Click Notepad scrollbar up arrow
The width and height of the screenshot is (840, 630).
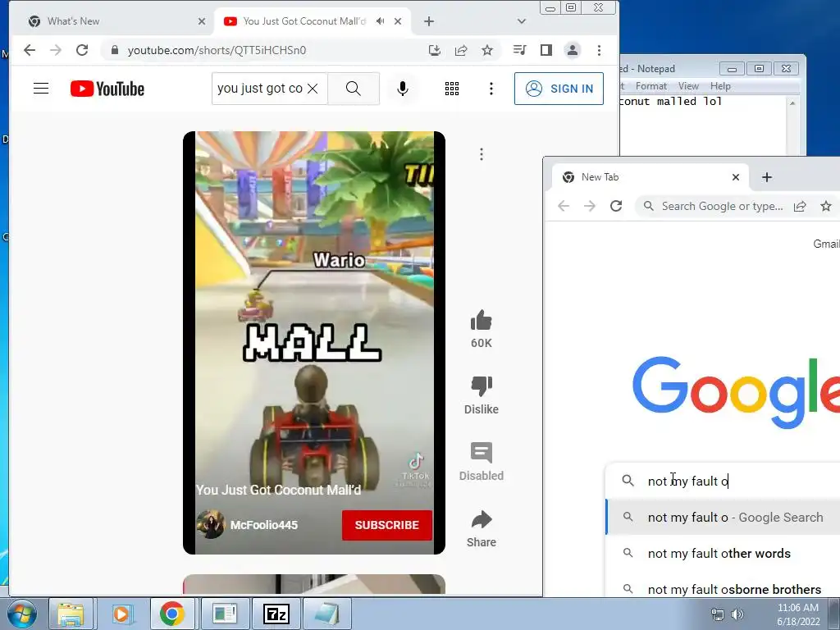pos(792,103)
